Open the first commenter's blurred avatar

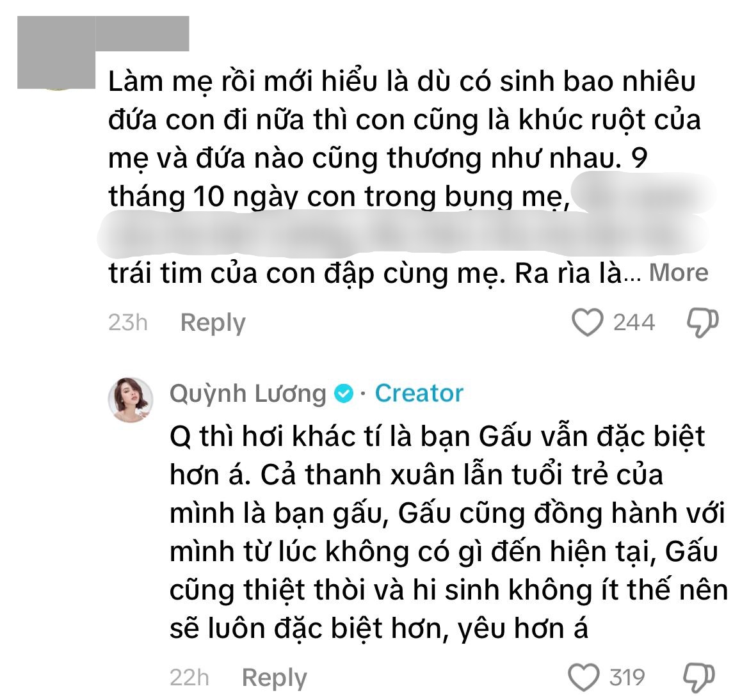(x=56, y=54)
